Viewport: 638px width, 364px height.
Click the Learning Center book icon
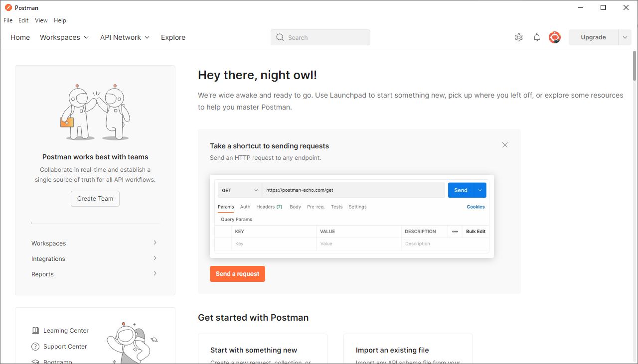[x=35, y=331]
